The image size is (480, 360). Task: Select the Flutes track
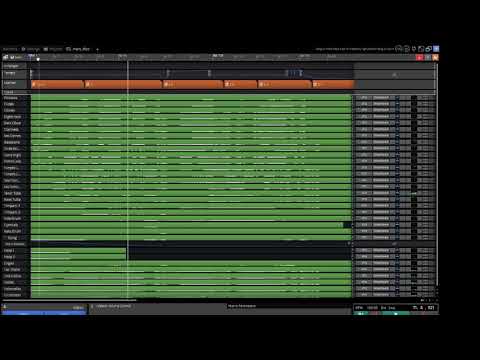(16, 104)
